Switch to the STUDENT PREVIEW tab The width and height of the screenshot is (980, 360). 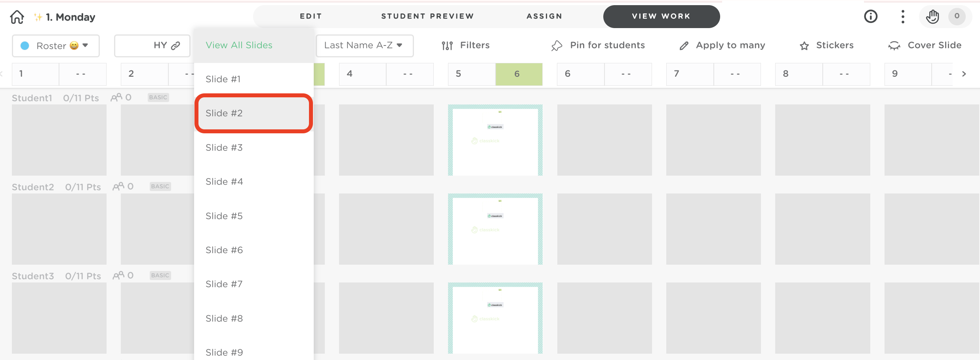click(x=428, y=16)
